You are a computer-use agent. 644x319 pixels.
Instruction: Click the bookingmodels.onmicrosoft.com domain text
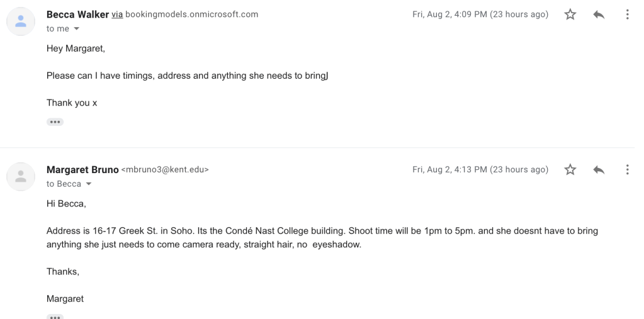point(191,14)
